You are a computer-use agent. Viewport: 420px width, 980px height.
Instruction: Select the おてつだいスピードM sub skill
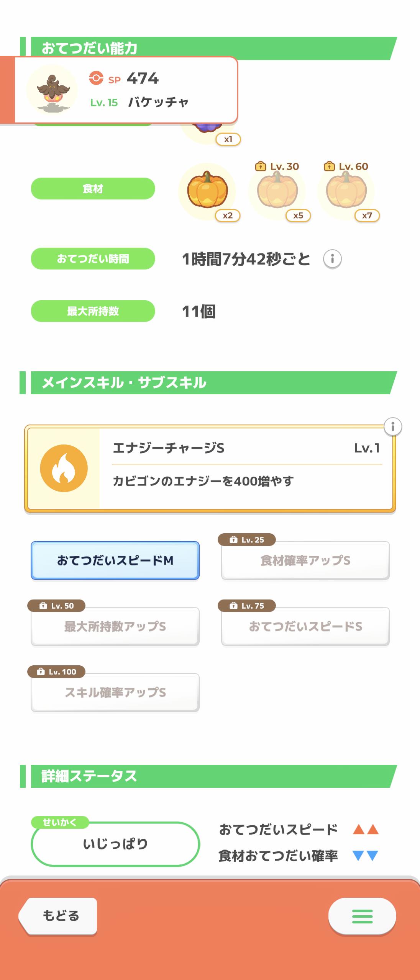click(x=115, y=560)
